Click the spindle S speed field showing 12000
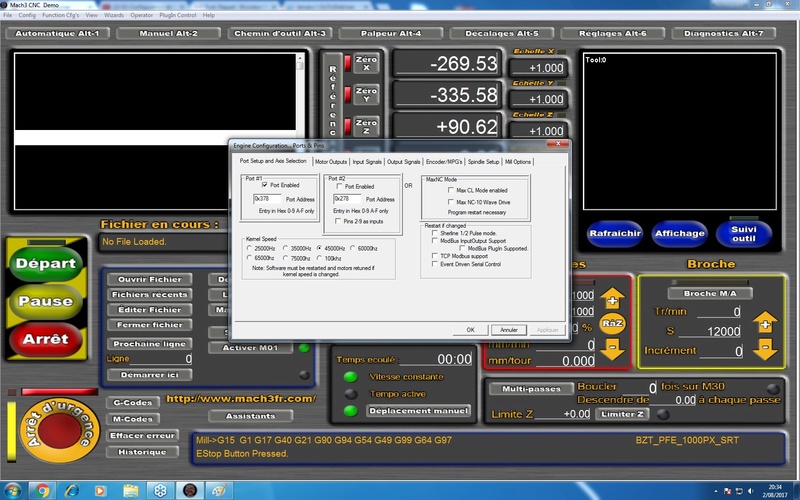 click(x=710, y=331)
